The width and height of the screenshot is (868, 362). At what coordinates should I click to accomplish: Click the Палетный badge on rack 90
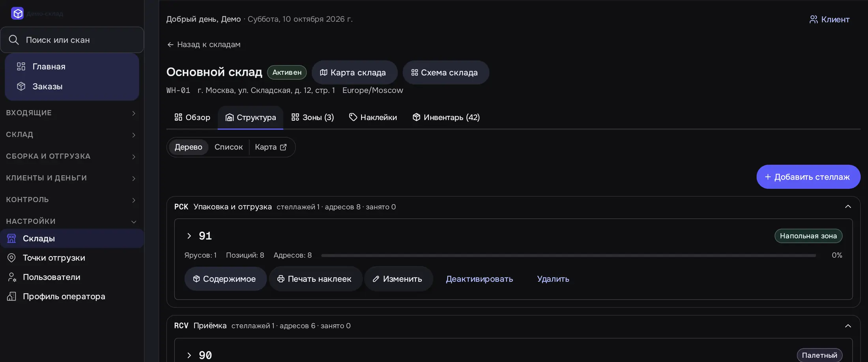point(819,355)
